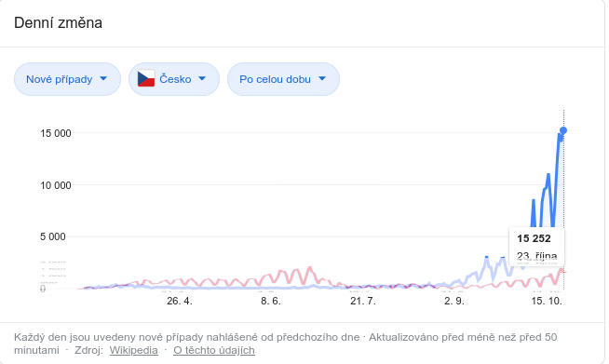The height and width of the screenshot is (364, 609).
Task: Click the 15. 10. axis date label
Action: [x=547, y=301]
